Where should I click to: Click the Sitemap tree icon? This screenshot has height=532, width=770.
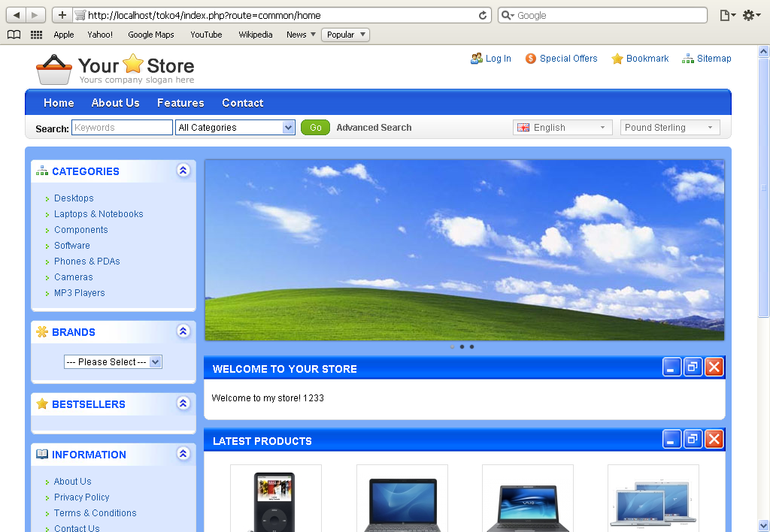click(687, 59)
